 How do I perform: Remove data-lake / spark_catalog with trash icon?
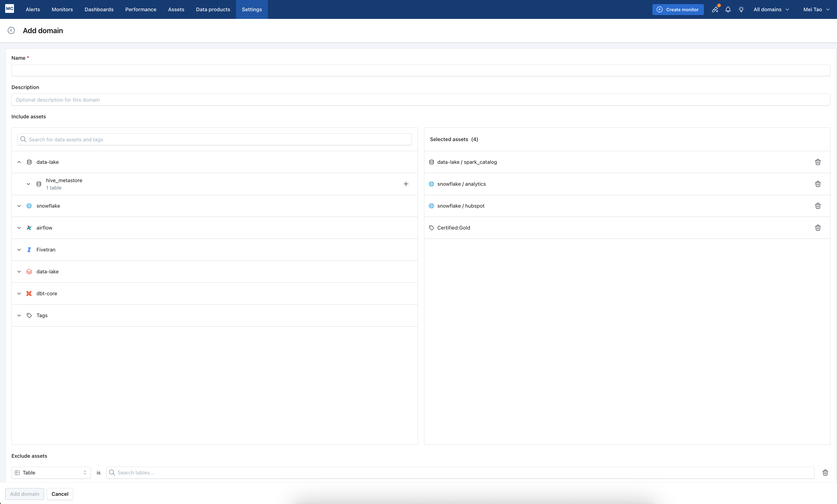(x=818, y=162)
